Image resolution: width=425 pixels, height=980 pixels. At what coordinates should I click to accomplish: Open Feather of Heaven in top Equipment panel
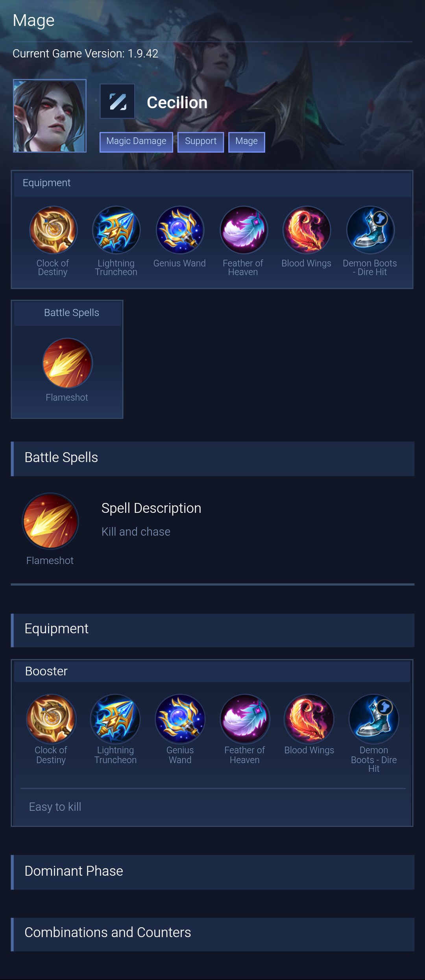[244, 230]
